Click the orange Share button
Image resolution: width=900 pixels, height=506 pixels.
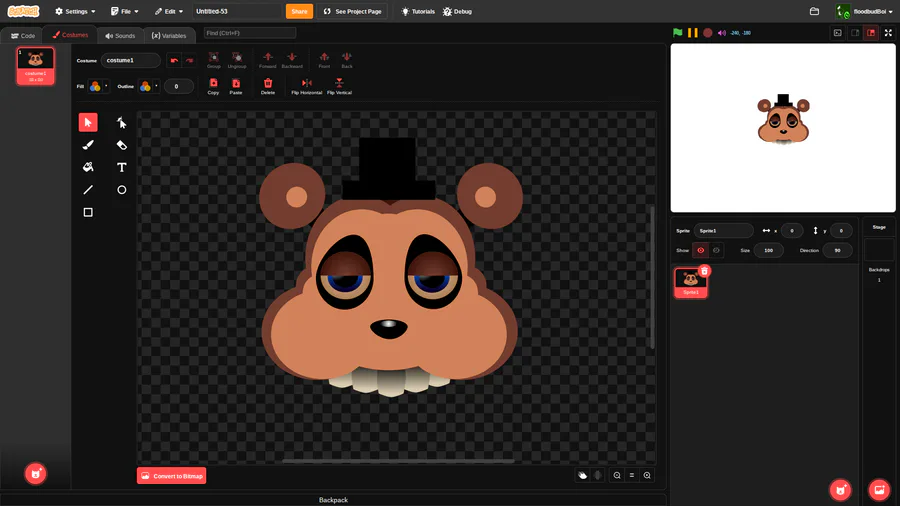coord(299,11)
